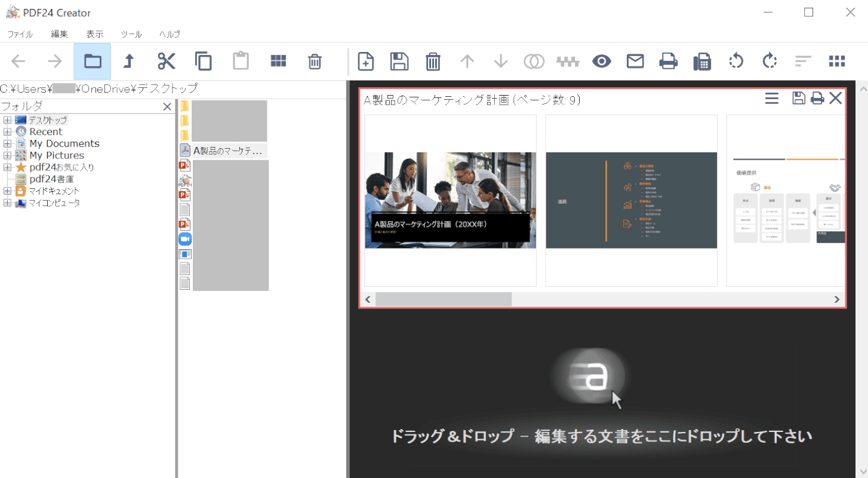The height and width of the screenshot is (478, 868).
Task: Click the fax machine icon
Action: 702,61
